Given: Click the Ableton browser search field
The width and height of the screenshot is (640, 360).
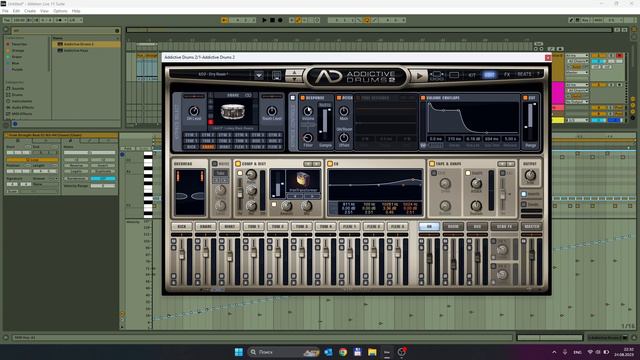Looking at the screenshot, I should (x=65, y=31).
